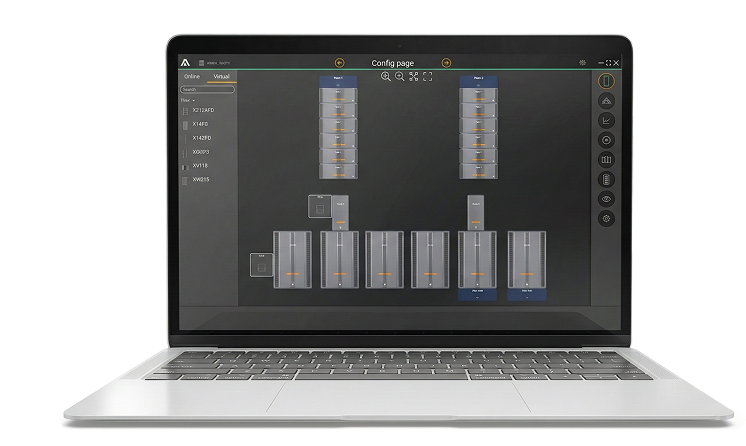The image size is (746, 446).
Task: Select the highlighted speaker icon in right sidebar
Action: tap(606, 81)
